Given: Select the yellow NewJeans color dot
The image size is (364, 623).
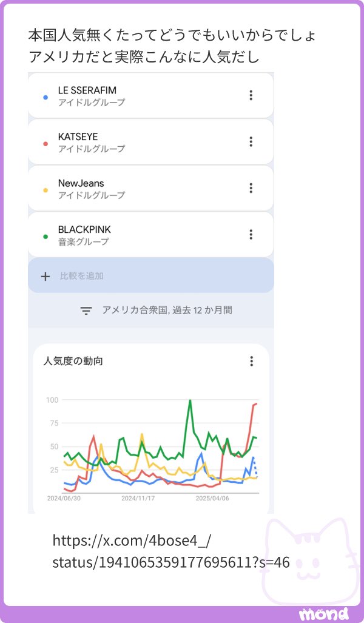Looking at the screenshot, I should click(x=45, y=190).
